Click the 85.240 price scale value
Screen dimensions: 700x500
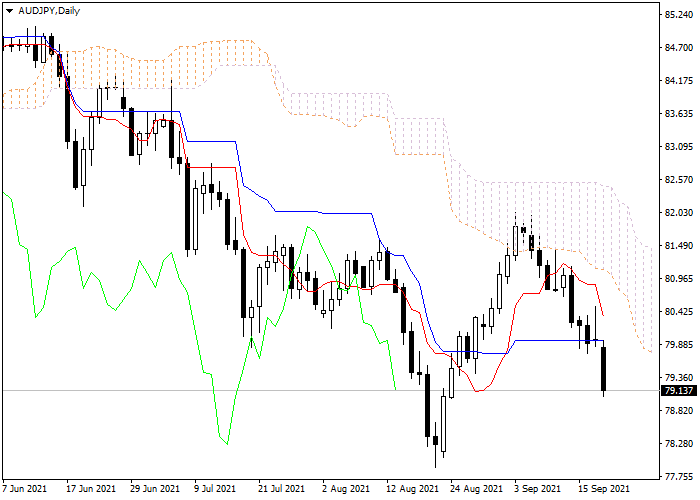click(679, 15)
